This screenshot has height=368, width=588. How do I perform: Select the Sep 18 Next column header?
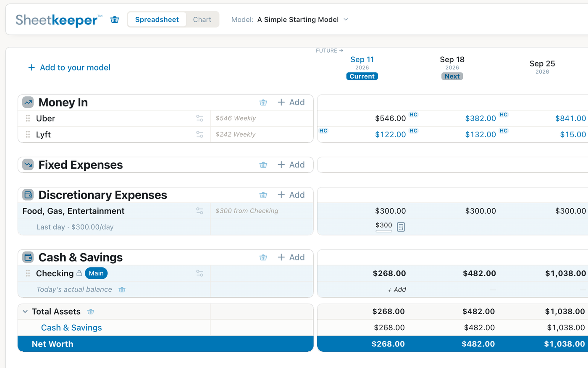(452, 67)
